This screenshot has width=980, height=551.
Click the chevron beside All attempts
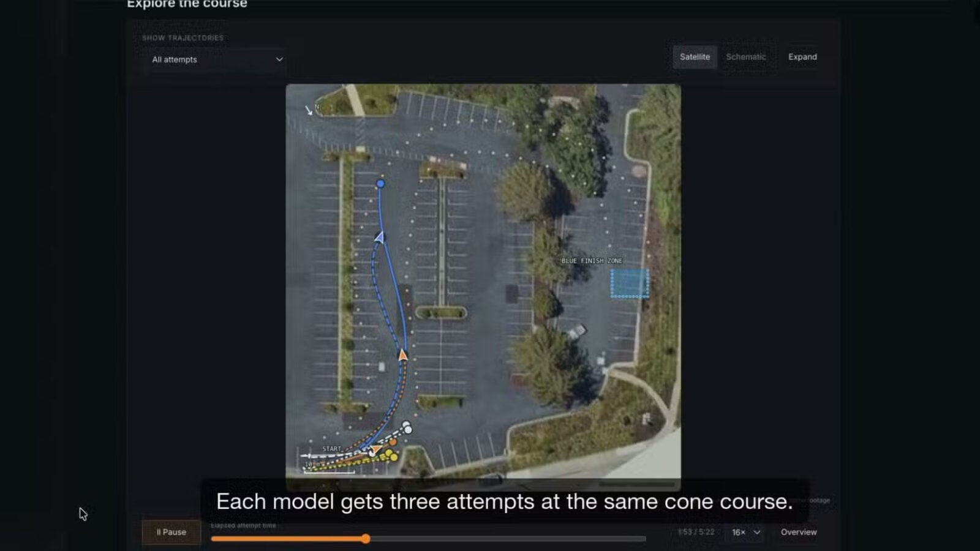point(279,59)
